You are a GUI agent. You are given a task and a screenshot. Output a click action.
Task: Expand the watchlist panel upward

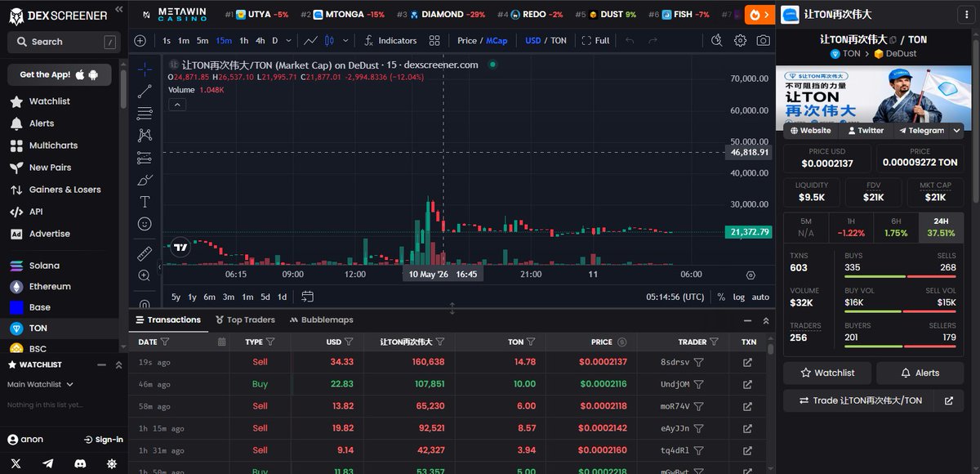click(118, 364)
